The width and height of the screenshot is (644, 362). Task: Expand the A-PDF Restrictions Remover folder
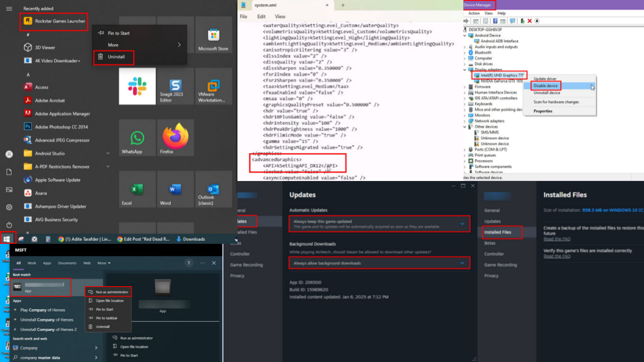[x=108, y=166]
